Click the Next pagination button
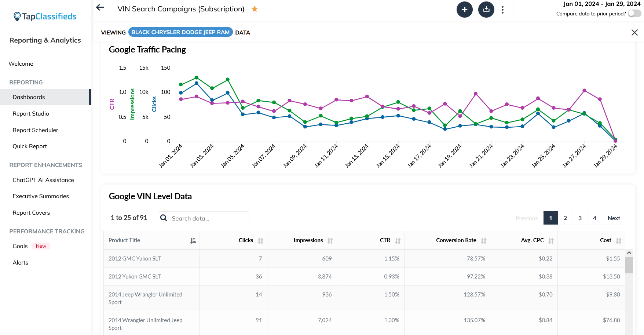Screen dimensions: 644x335 (614, 218)
